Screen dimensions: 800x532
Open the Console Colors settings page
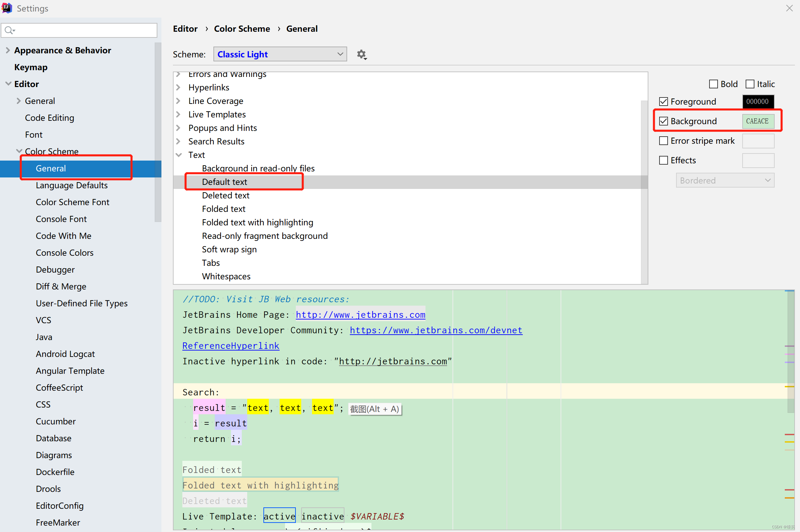[64, 253]
